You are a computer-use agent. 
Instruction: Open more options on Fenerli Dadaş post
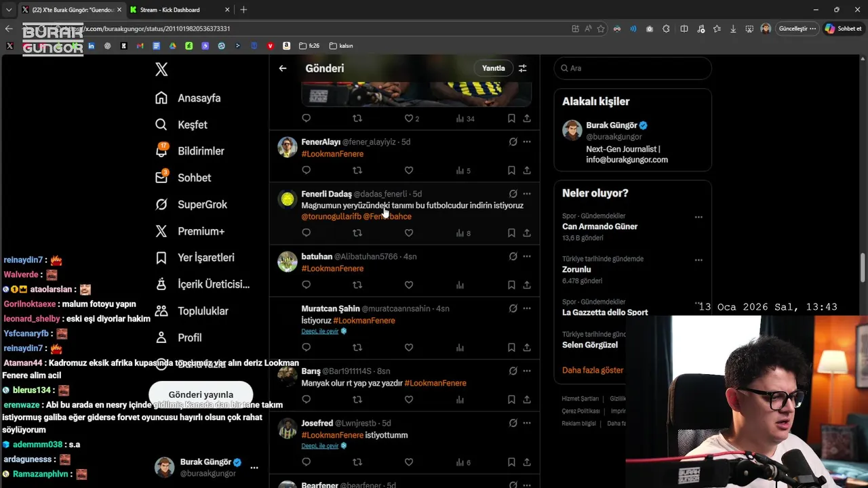[527, 194]
